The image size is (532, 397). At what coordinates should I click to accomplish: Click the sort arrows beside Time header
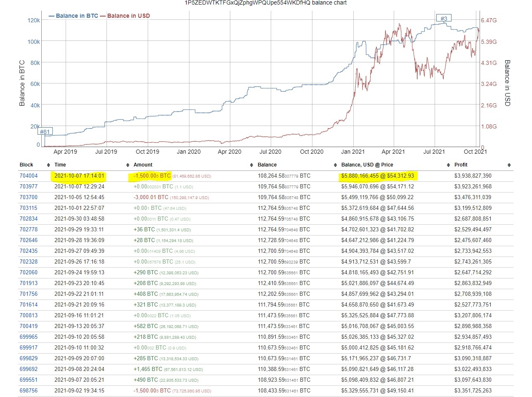tap(127, 164)
